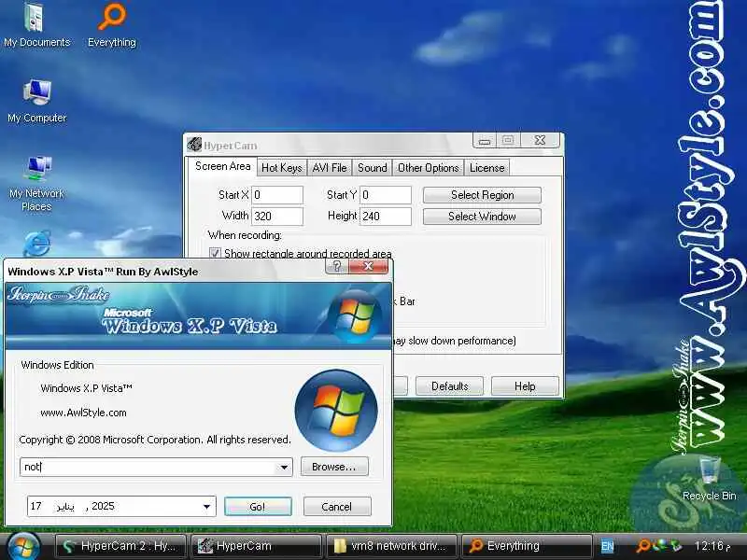Click the system clock showing 12:16
Image resolution: width=747 pixels, height=560 pixels.
tap(712, 546)
